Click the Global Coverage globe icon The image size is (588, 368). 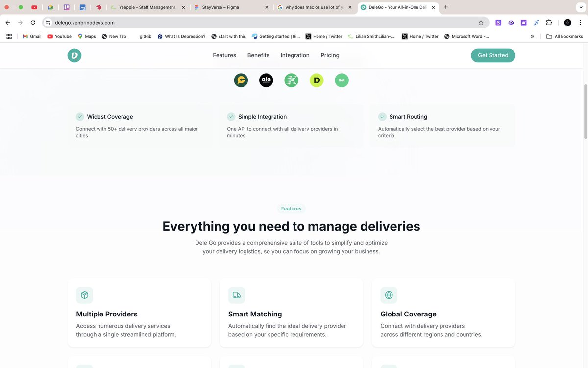[389, 295]
